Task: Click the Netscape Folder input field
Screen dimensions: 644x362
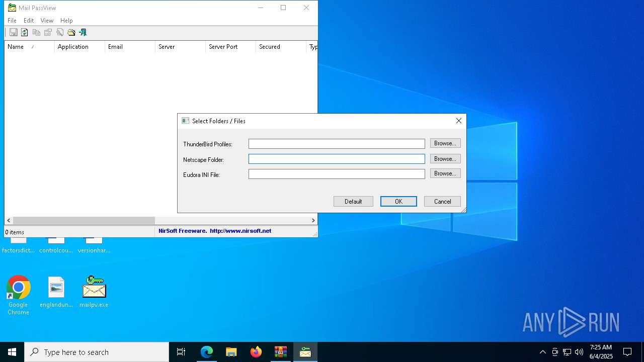Action: [x=337, y=159]
